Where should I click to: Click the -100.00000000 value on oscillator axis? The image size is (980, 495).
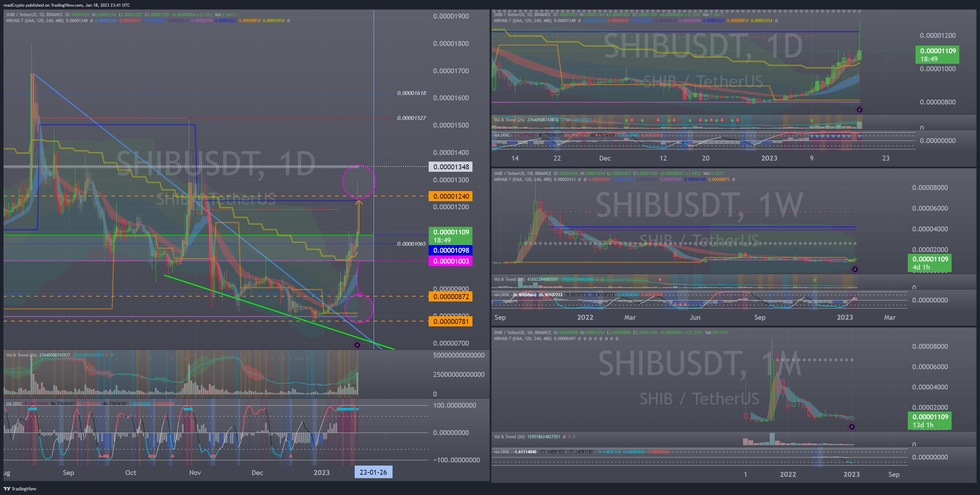tap(456, 460)
